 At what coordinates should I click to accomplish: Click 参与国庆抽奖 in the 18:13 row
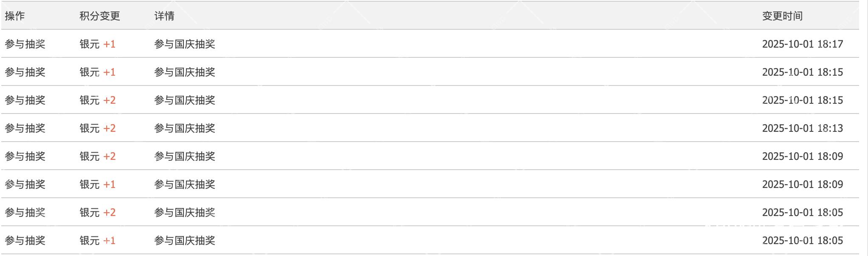[185, 128]
